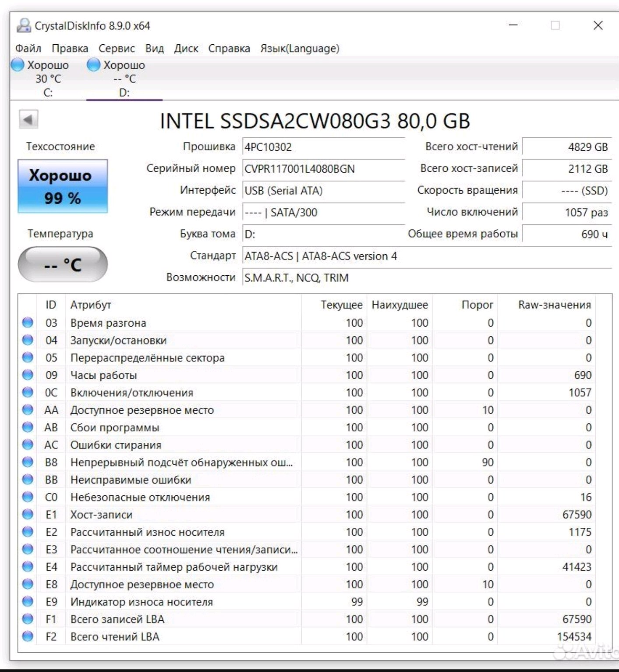619x672 pixels.
Task: Click the Хорошо 99 % health status button
Action: 63,186
